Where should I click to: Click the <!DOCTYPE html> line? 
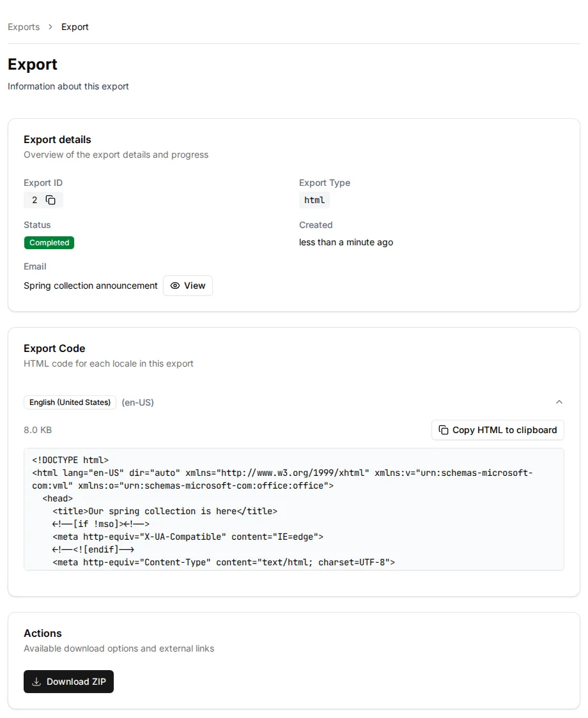(70, 460)
